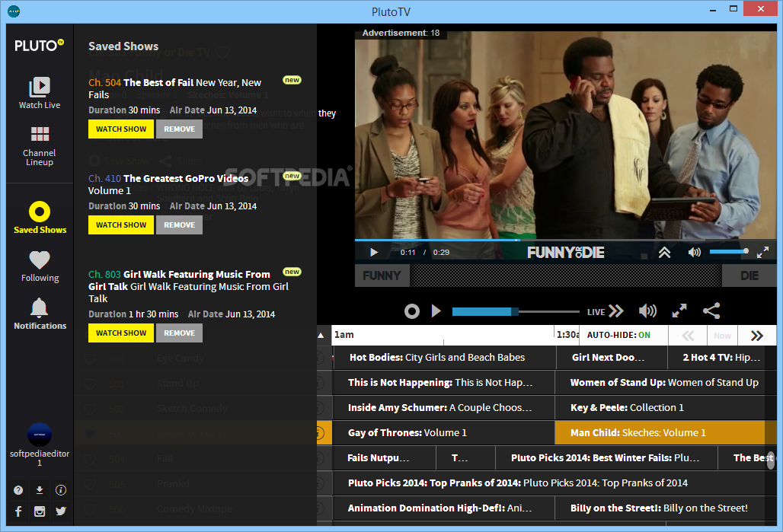Expand the embedded video to fullscreen
Image resolution: width=783 pixels, height=532 pixels.
[762, 253]
